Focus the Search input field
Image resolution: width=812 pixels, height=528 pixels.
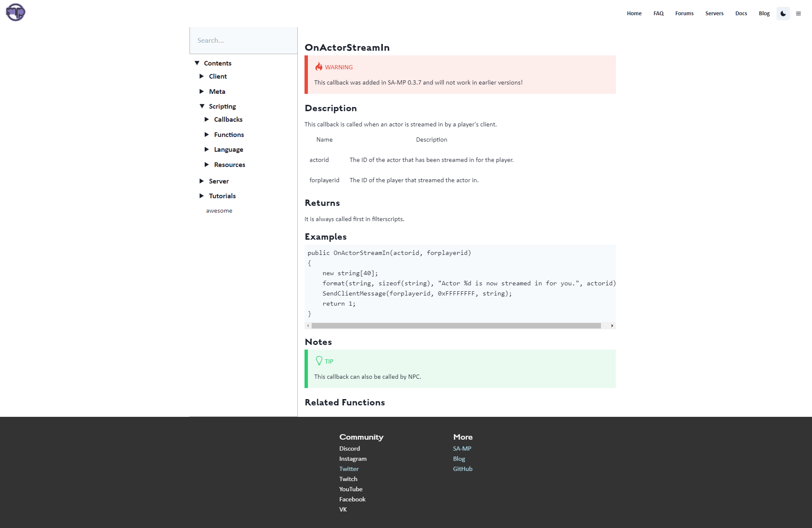(x=243, y=40)
